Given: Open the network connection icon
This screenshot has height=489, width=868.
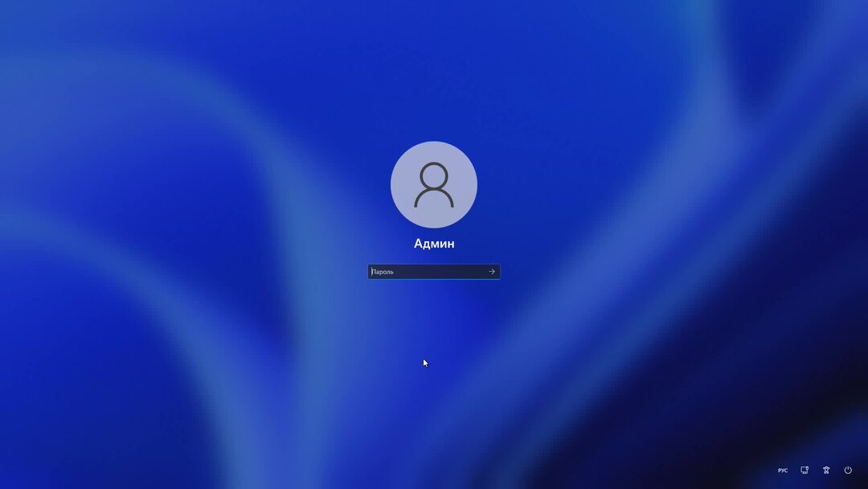Looking at the screenshot, I should tap(805, 471).
